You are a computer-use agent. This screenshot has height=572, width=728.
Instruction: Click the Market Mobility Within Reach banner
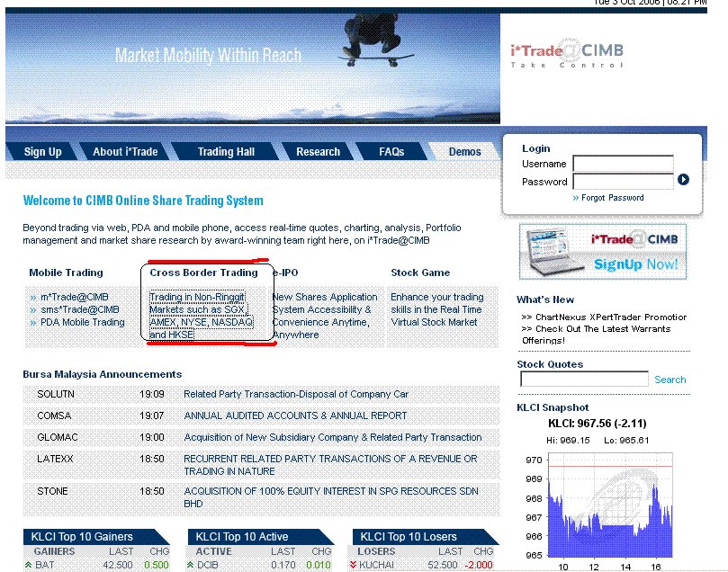[x=253, y=68]
